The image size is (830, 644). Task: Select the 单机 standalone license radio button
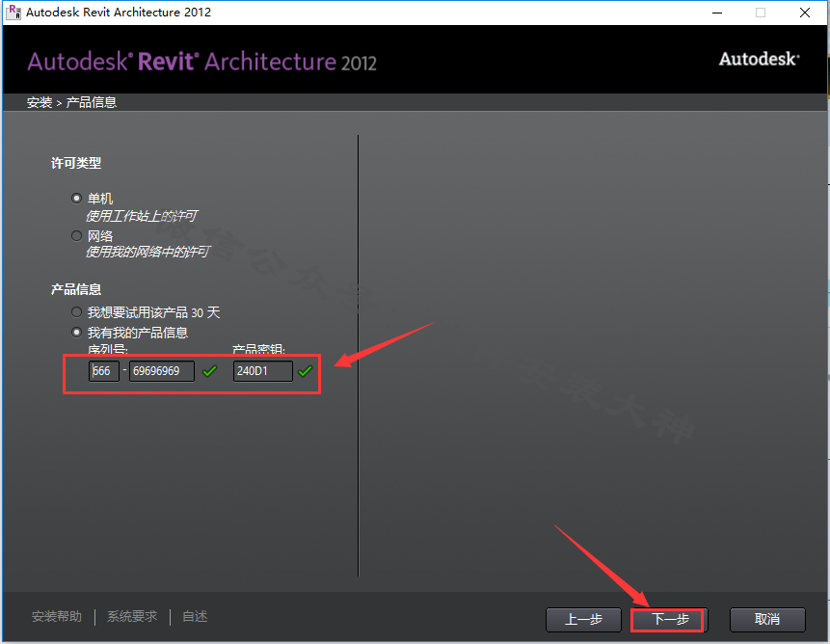pyautogui.click(x=77, y=199)
